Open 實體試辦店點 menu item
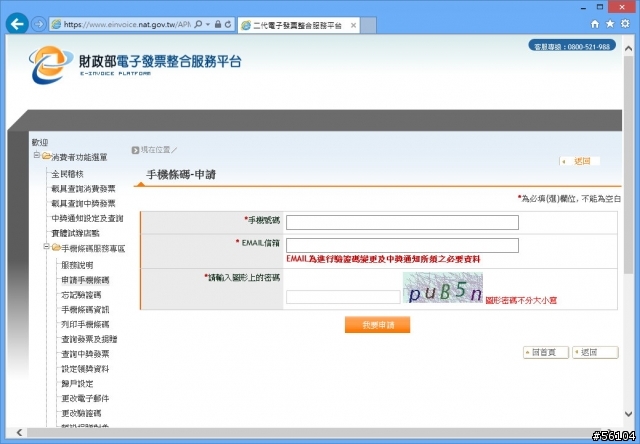 [x=76, y=233]
